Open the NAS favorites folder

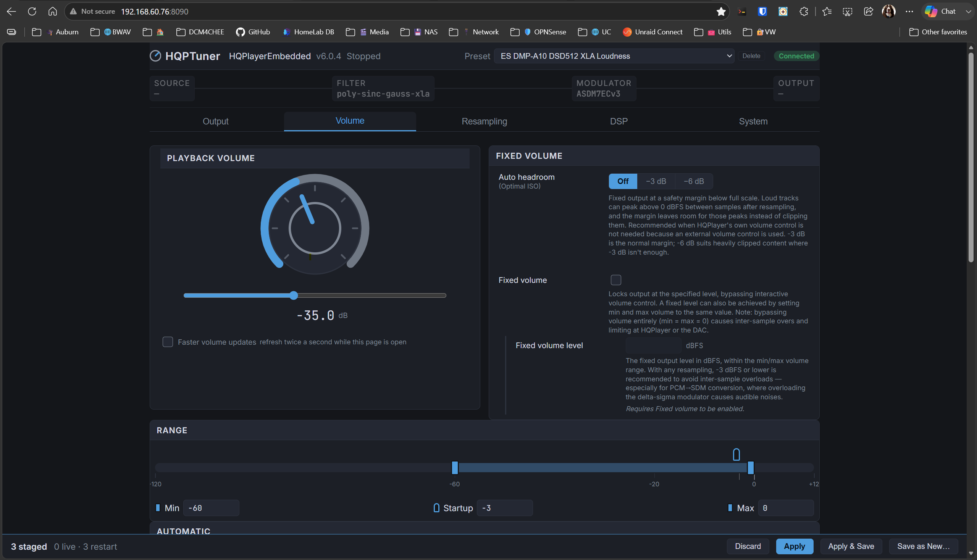coord(419,32)
